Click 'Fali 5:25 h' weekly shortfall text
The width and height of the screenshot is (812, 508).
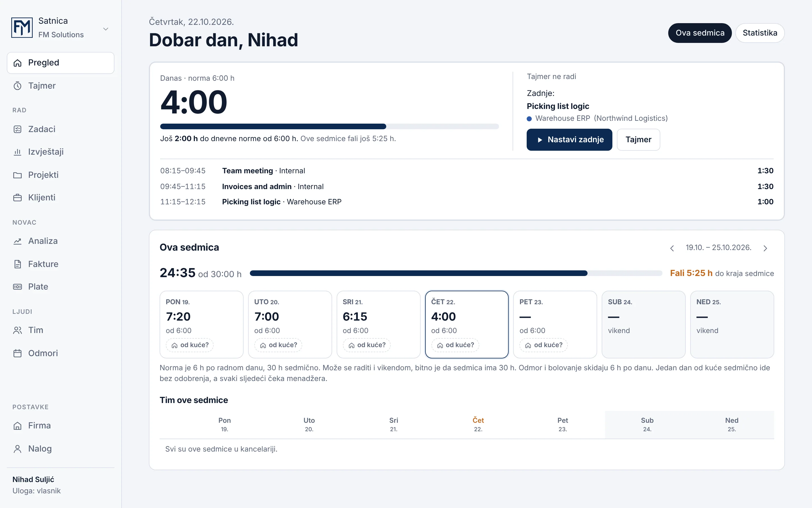pos(691,273)
